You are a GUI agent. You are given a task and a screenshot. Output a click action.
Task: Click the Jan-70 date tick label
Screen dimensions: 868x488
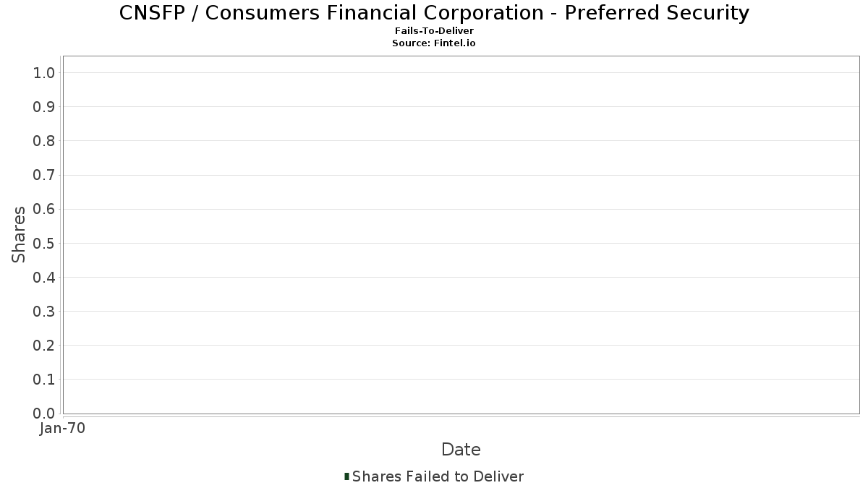pyautogui.click(x=63, y=429)
